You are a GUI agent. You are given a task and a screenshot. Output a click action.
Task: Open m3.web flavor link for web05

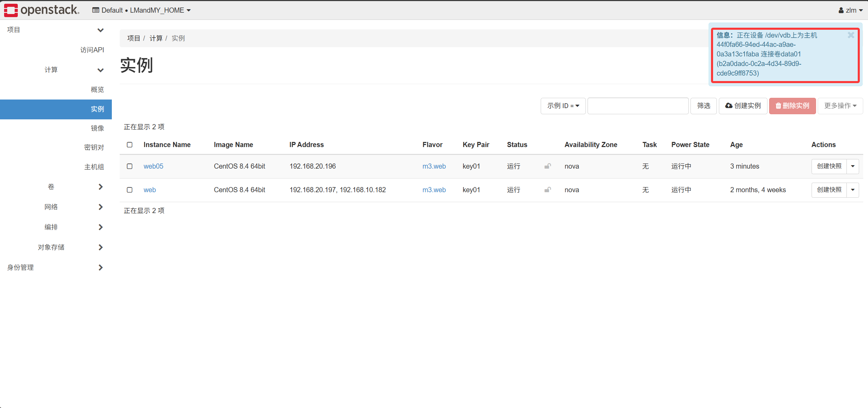pyautogui.click(x=434, y=166)
